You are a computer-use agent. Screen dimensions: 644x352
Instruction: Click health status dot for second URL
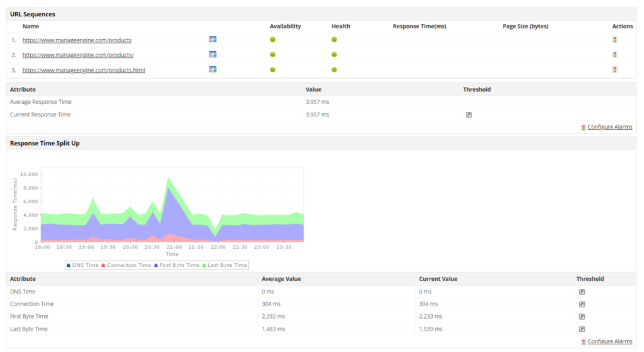334,54
